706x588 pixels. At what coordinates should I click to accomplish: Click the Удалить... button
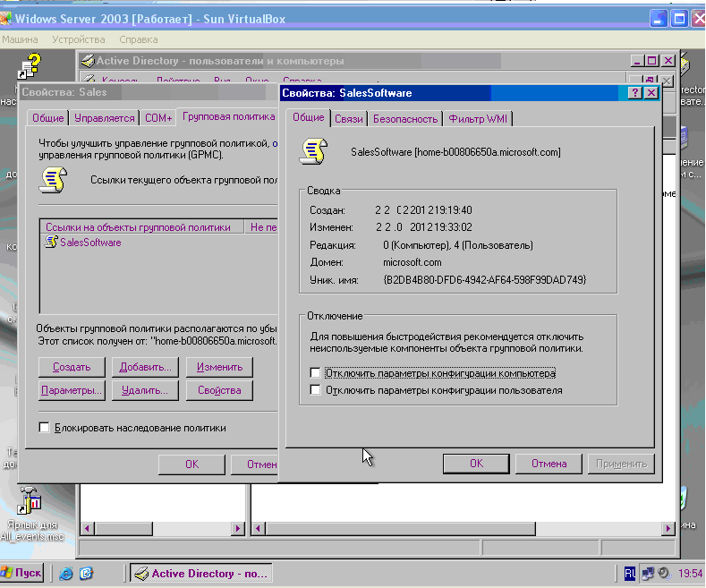tap(145, 390)
